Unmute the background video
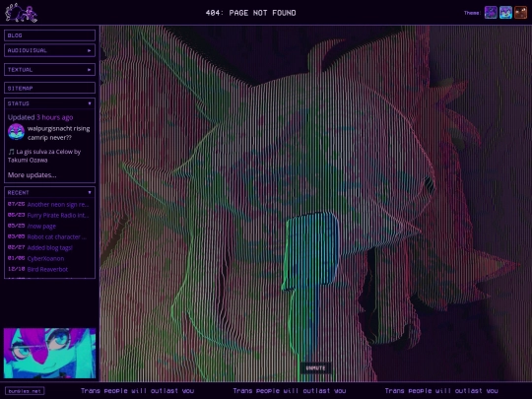This screenshot has width=532, height=399. 315,368
